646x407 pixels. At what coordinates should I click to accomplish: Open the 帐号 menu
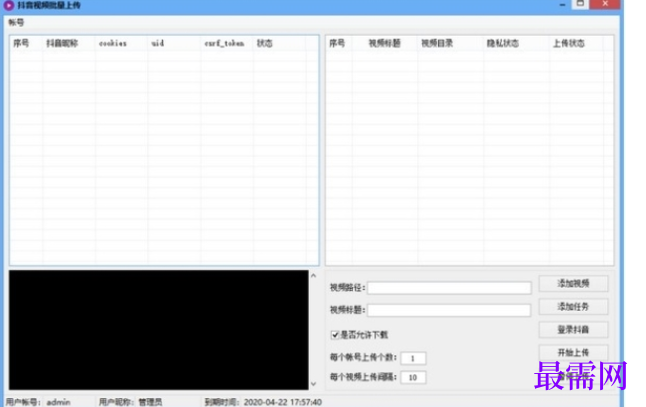(16, 22)
